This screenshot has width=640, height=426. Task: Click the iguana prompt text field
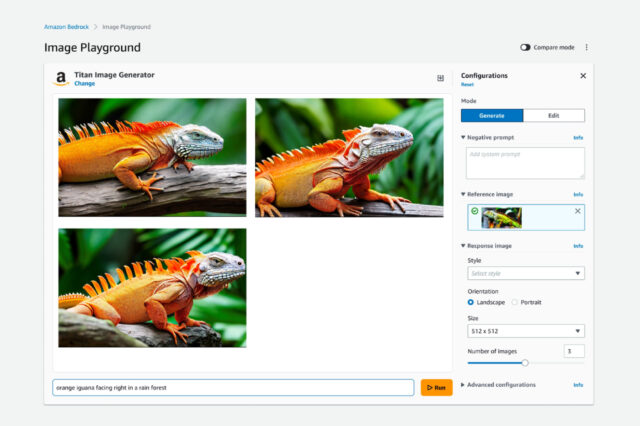233,387
